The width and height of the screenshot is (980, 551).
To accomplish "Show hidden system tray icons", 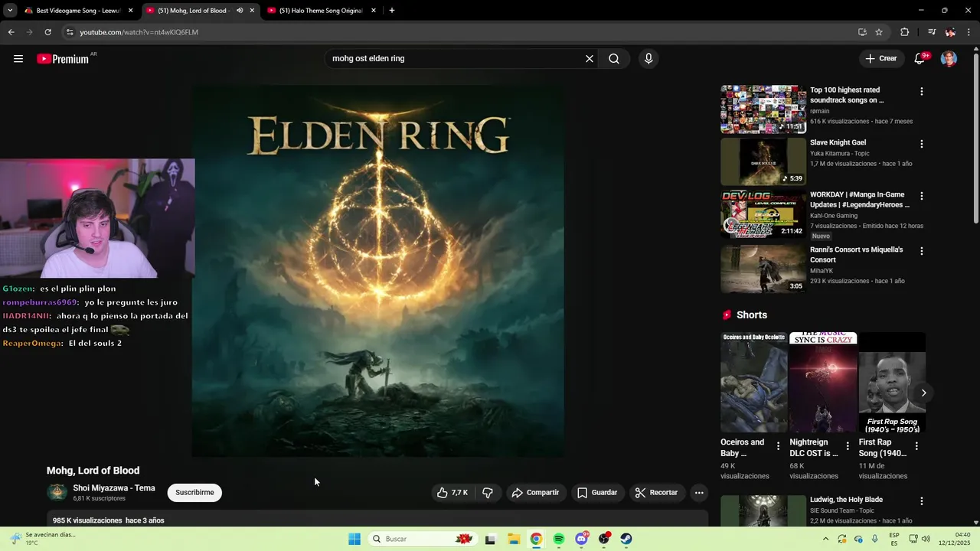I will point(825,539).
